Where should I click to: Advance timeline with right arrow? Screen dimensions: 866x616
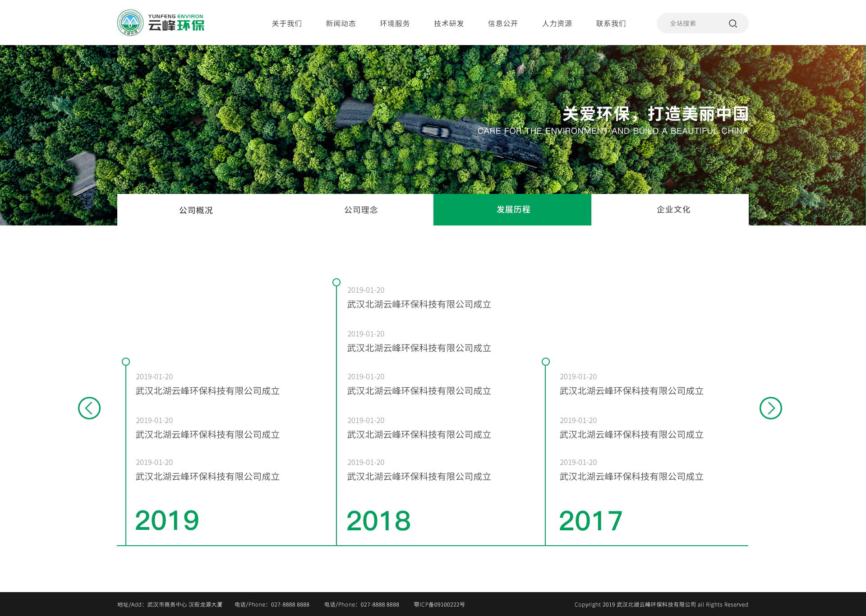tap(770, 408)
